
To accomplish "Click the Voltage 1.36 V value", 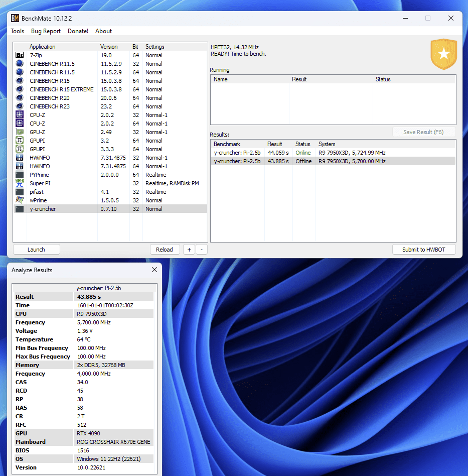I will (x=85, y=331).
